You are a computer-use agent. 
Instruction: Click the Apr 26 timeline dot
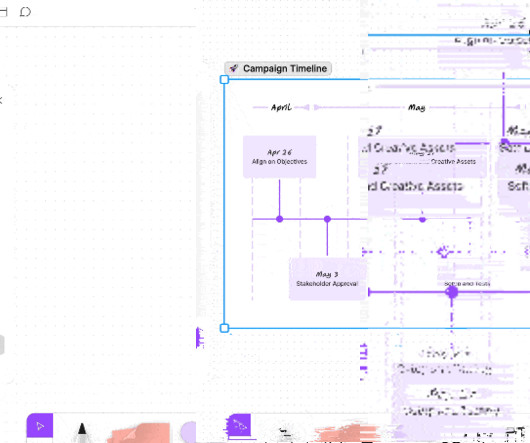[280, 219]
